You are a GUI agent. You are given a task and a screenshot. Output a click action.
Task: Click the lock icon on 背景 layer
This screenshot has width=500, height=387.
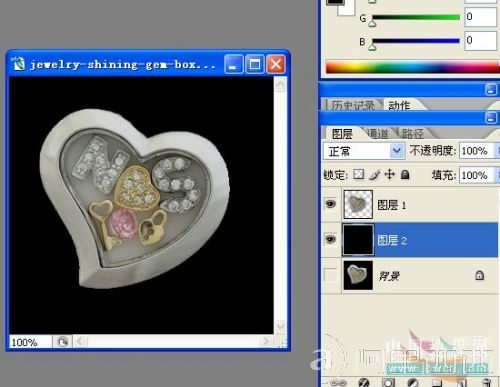[x=479, y=275]
